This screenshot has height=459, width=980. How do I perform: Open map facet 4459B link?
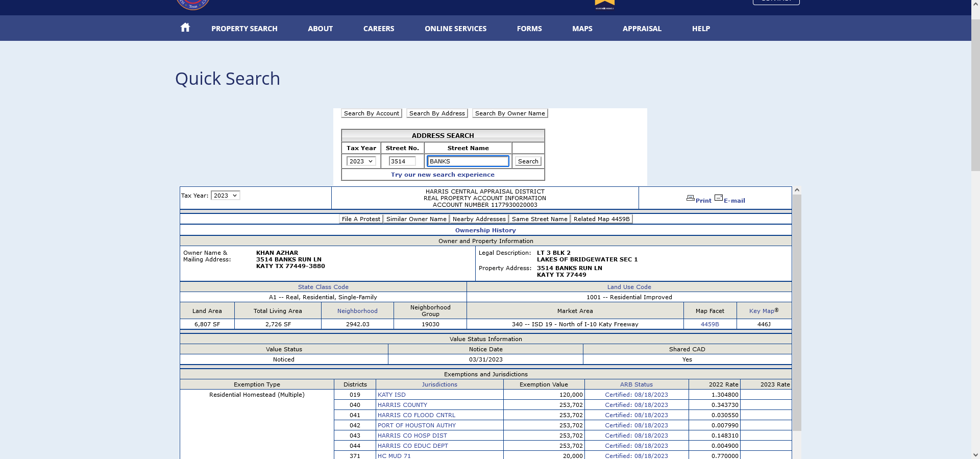(x=709, y=324)
